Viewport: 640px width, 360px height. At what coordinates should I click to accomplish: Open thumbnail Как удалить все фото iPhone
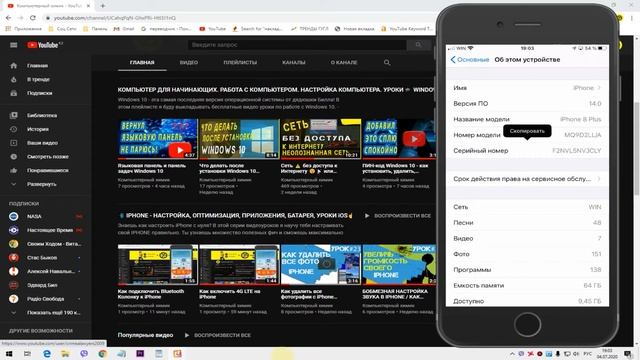point(321,264)
